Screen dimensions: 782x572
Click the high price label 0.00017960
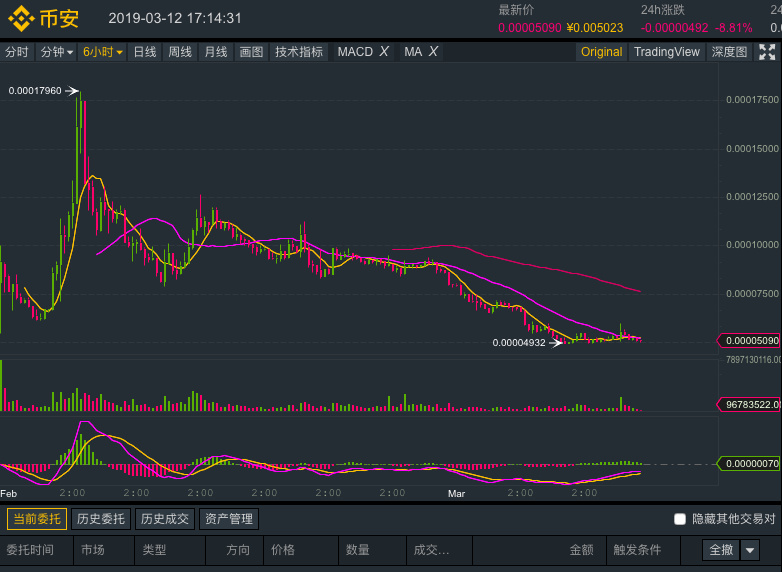35,91
